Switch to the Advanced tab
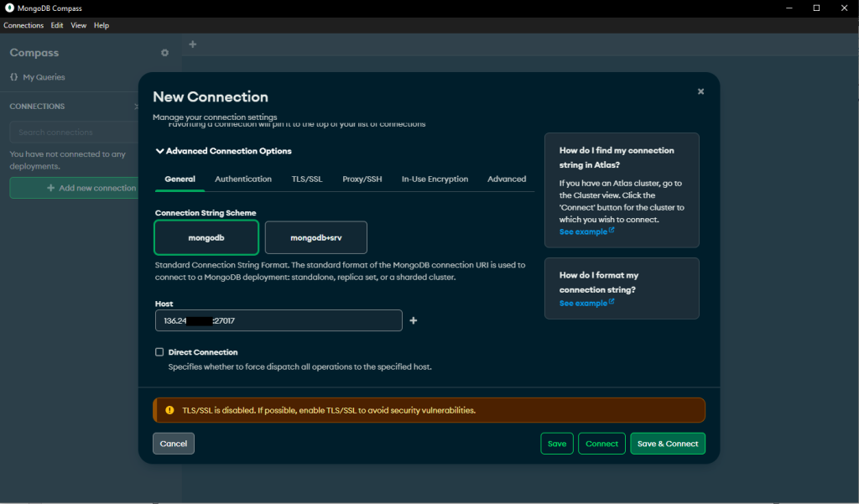The image size is (859, 504). tap(507, 179)
